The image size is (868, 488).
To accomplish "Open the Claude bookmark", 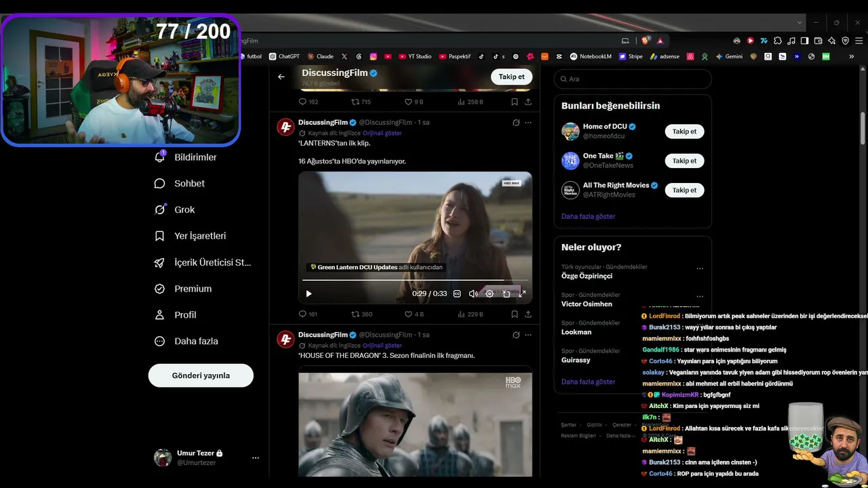I will (320, 56).
